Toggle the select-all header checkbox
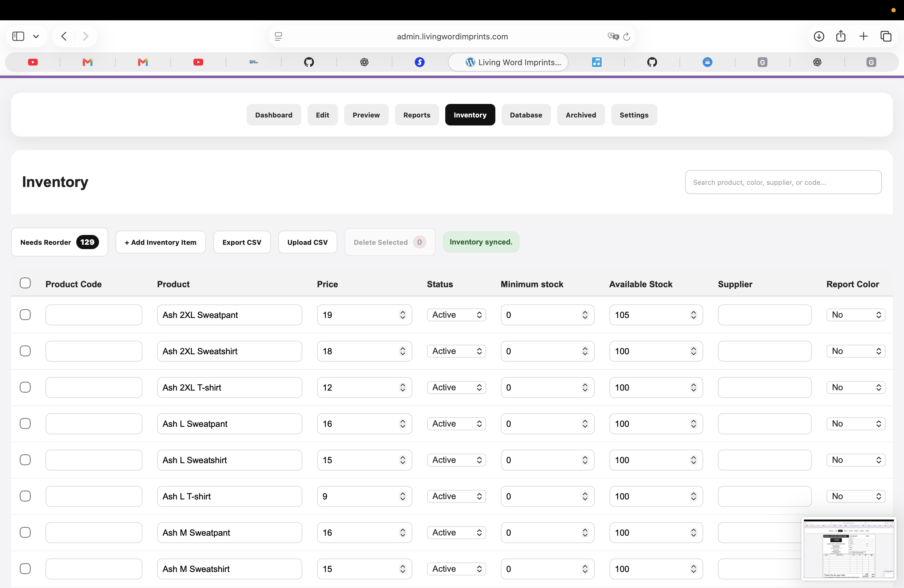The height and width of the screenshot is (588, 904). pos(25,283)
